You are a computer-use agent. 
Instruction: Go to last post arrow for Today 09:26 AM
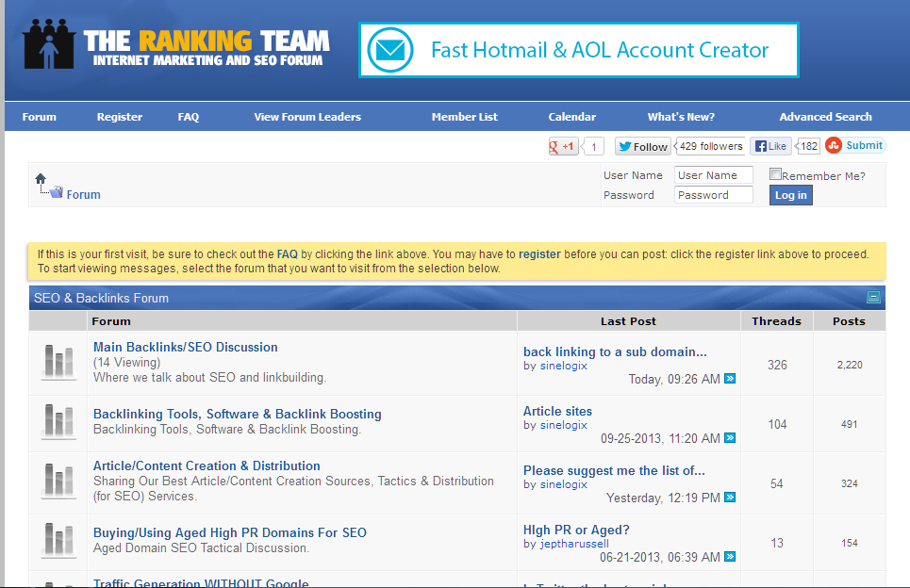pyautogui.click(x=730, y=379)
